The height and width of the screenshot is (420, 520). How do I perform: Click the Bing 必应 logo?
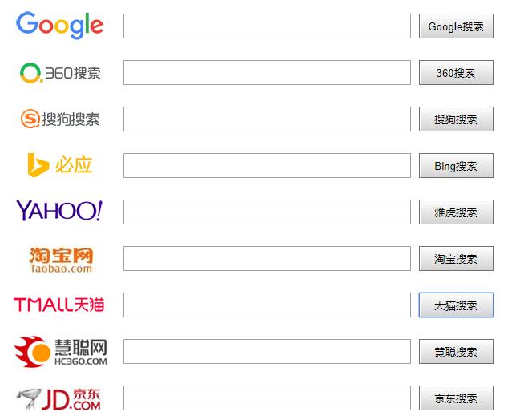click(60, 165)
